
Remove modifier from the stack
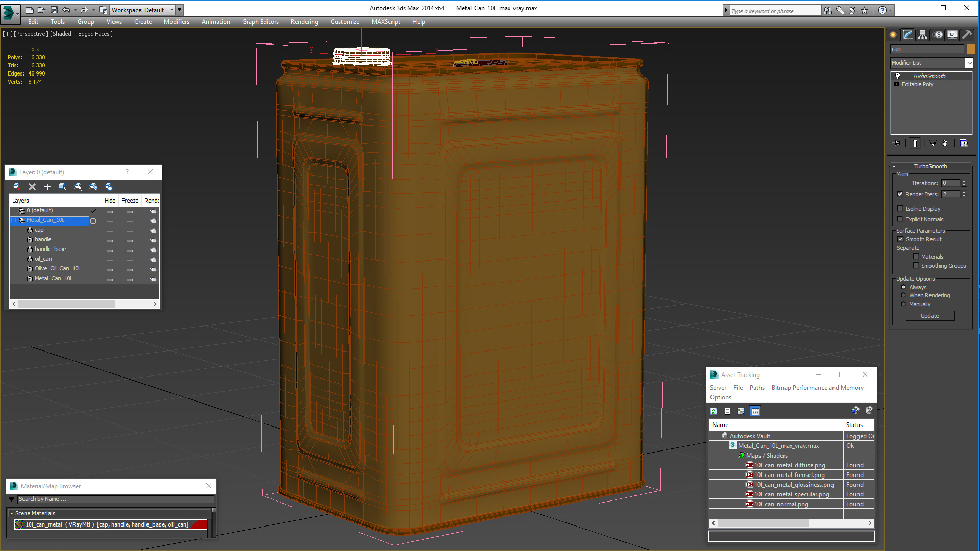coord(945,143)
